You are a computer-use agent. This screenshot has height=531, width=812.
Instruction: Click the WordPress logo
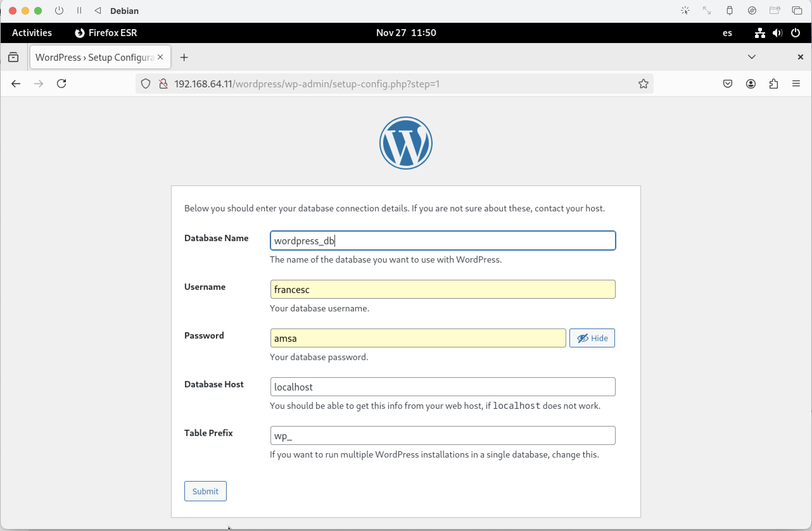click(x=406, y=143)
